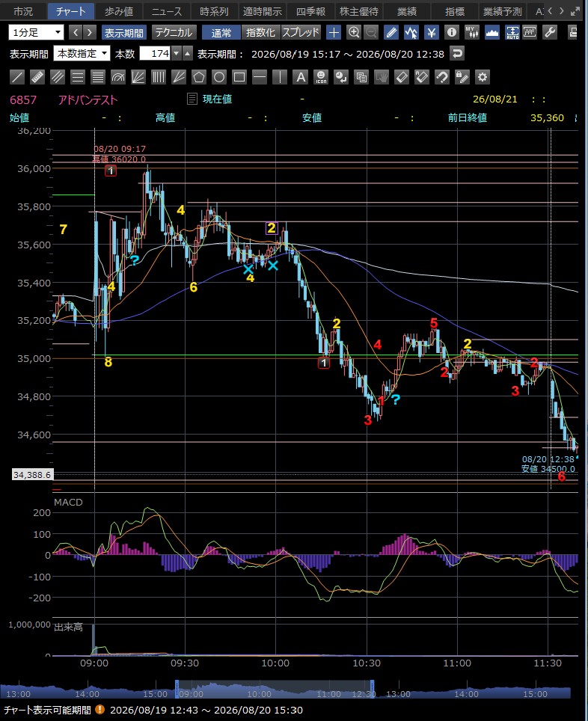588x721 pixels.
Task: Click the 本数 input field showing 174
Action: pos(155,53)
